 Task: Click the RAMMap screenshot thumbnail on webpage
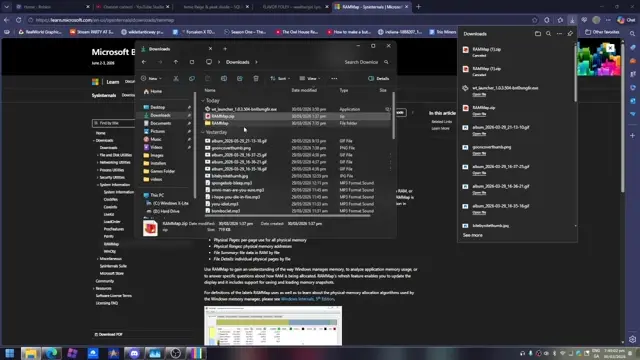273,326
